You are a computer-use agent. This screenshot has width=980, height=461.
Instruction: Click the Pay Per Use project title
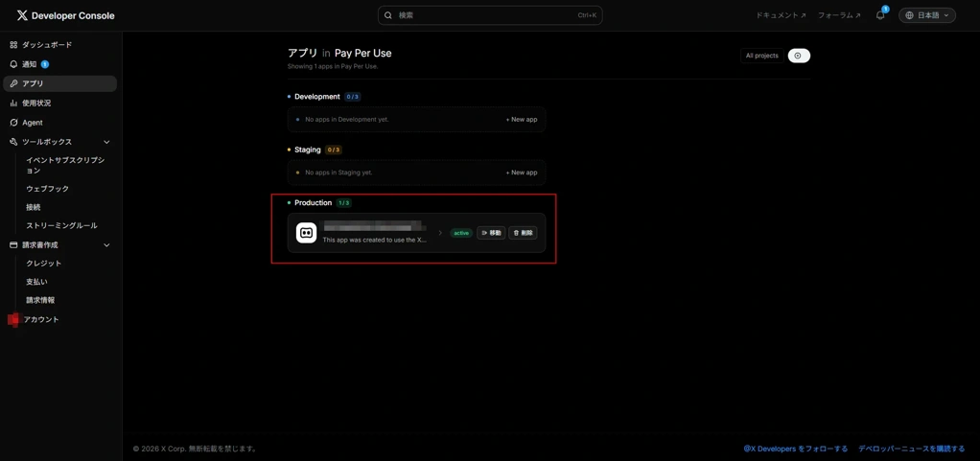pos(363,53)
